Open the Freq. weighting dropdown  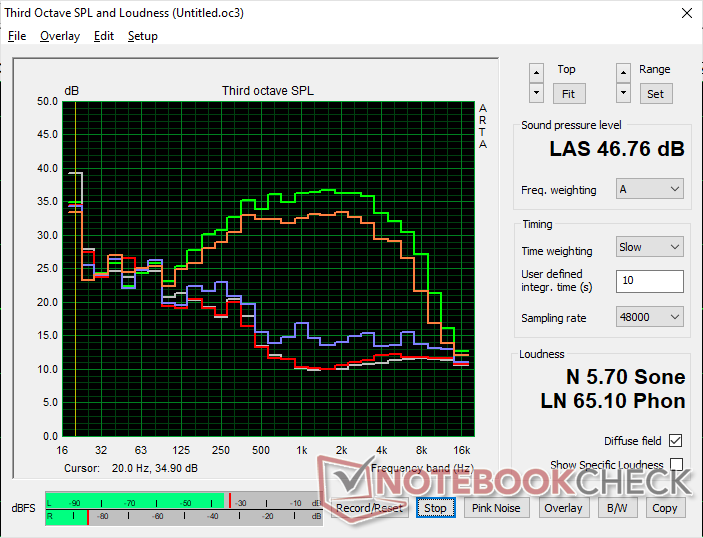pyautogui.click(x=650, y=189)
